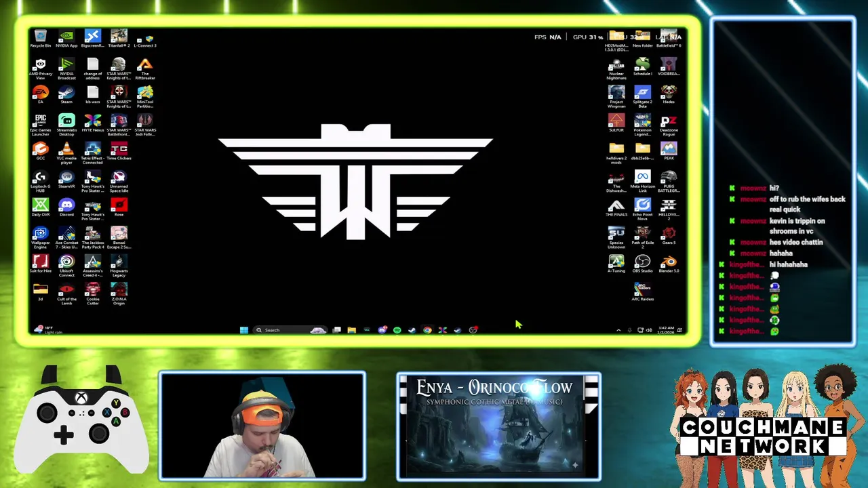Open the A-Tuning utility icon

click(616, 264)
